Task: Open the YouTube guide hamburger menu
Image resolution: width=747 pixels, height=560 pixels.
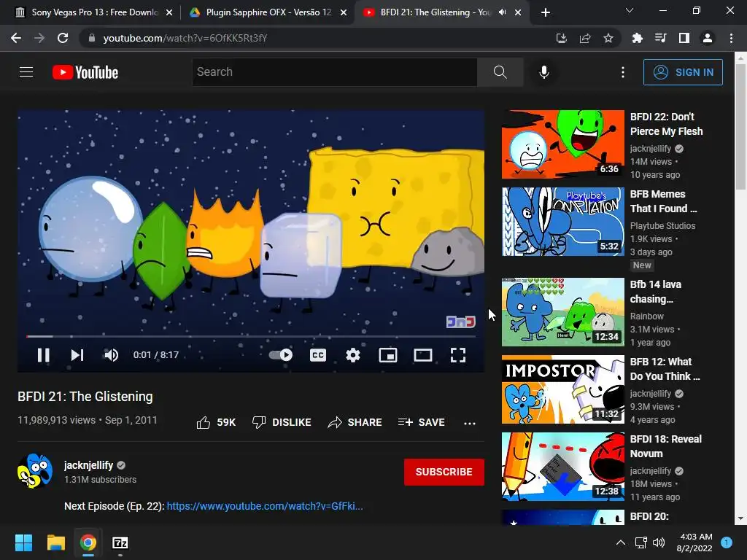Action: (x=26, y=72)
